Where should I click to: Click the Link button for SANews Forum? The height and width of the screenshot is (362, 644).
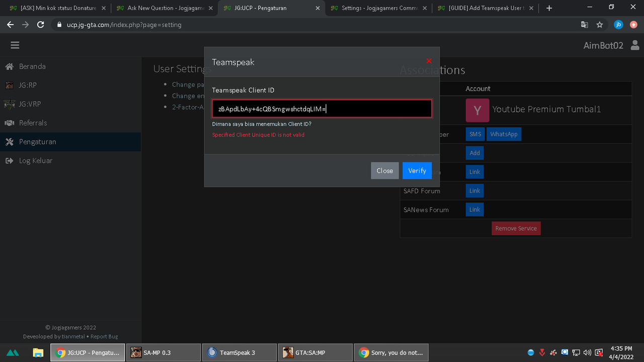click(475, 210)
